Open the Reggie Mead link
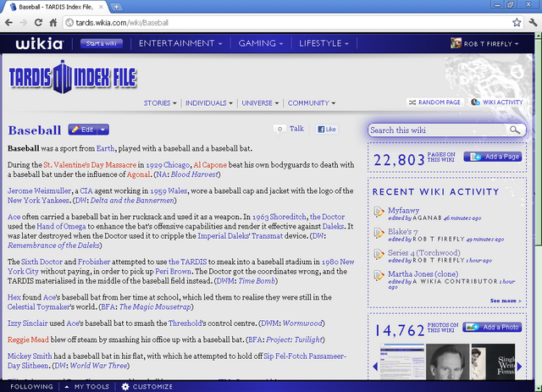Image resolution: width=542 pixels, height=392 pixels. coord(28,340)
